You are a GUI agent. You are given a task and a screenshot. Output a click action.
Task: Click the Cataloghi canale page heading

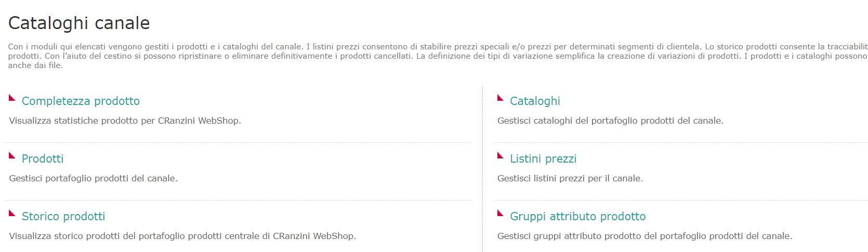pos(79,23)
